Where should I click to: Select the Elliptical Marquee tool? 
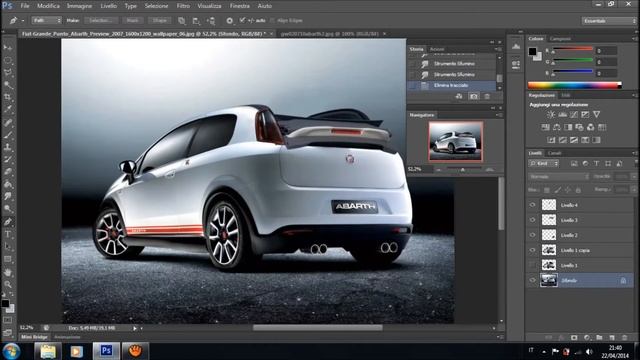8,60
